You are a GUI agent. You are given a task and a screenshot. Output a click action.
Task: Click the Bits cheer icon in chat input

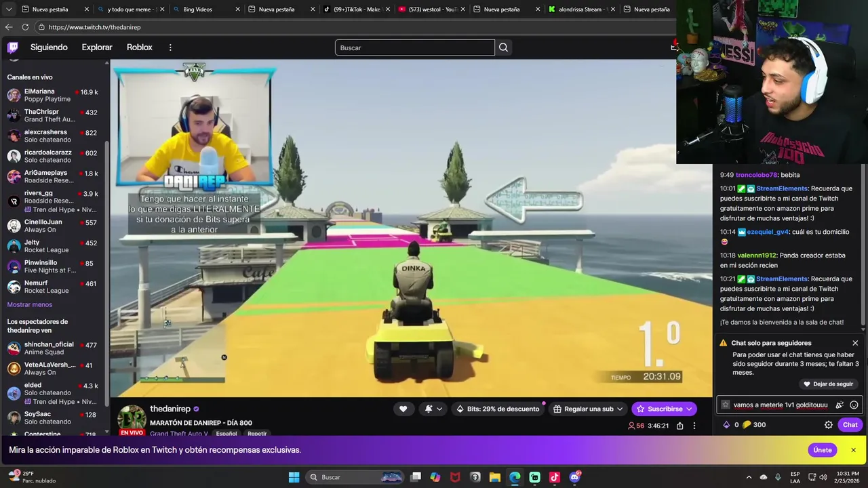840,405
